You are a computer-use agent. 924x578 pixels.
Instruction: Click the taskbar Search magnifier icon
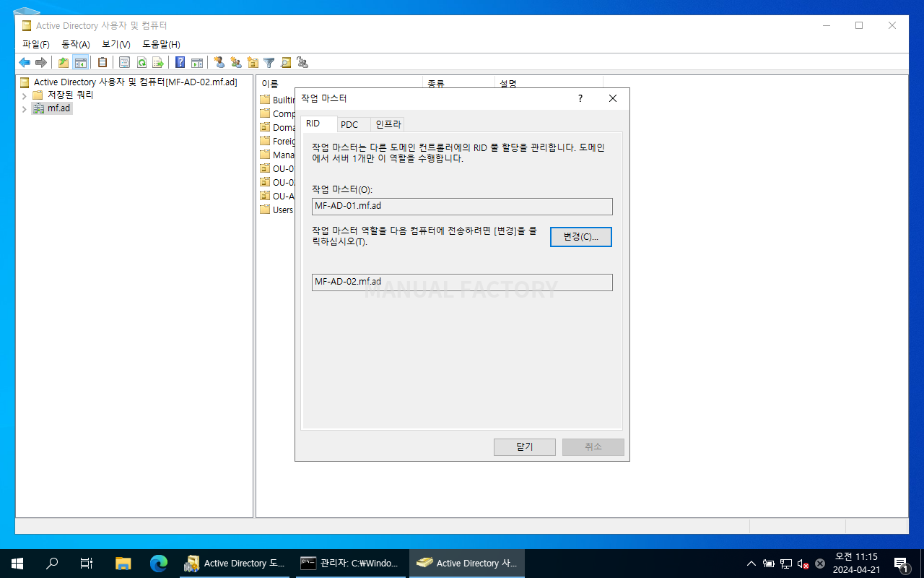coord(52,564)
